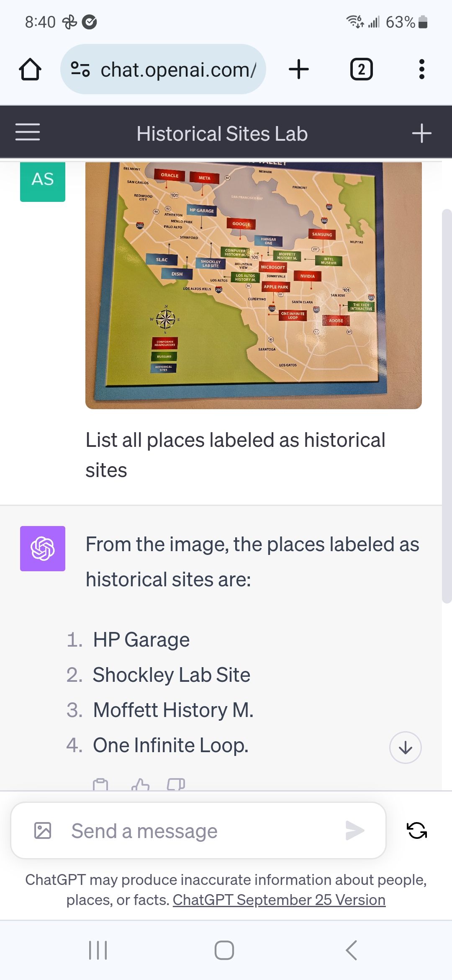Tap the AS user avatar
Viewport: 452px width, 980px height.
click(x=43, y=181)
